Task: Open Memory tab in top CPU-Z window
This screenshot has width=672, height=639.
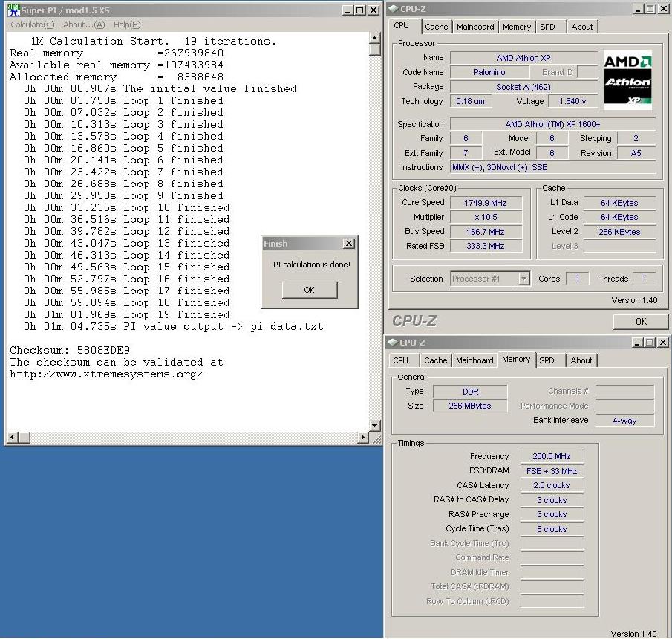Action: tap(516, 27)
